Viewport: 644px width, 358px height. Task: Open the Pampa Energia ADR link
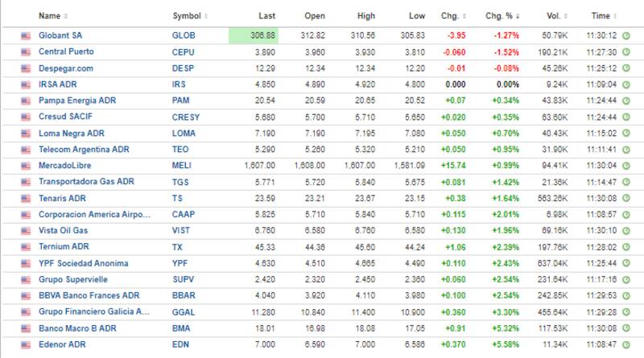pos(77,101)
